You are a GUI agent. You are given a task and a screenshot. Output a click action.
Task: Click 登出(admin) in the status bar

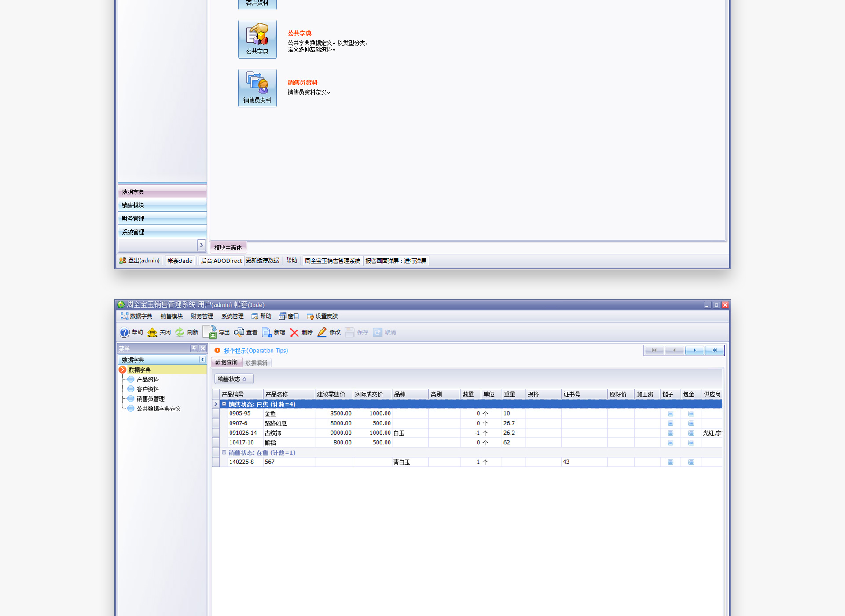140,260
